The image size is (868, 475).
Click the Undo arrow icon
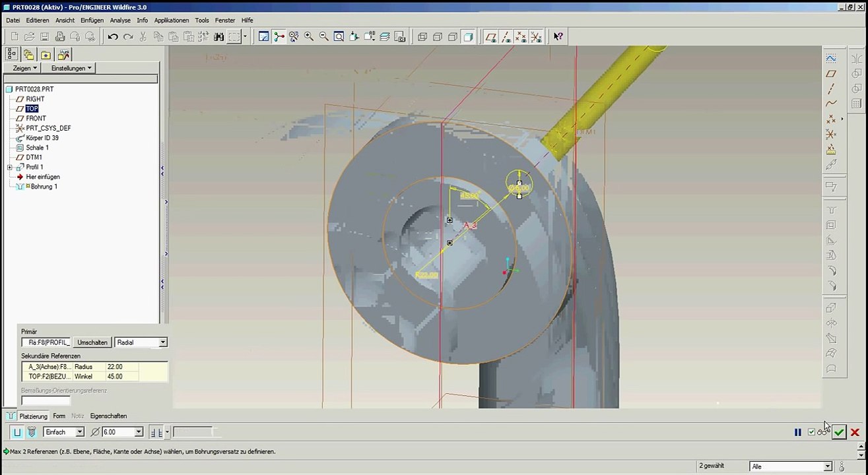pyautogui.click(x=113, y=37)
